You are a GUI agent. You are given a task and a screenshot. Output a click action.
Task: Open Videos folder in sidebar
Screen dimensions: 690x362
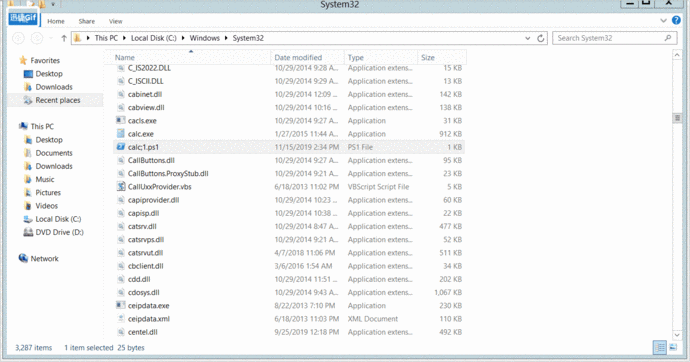(x=46, y=205)
